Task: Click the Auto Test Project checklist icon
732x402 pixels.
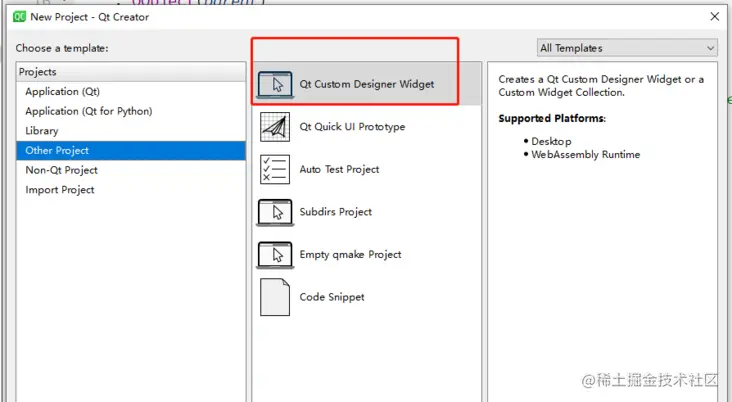Action: tap(275, 169)
